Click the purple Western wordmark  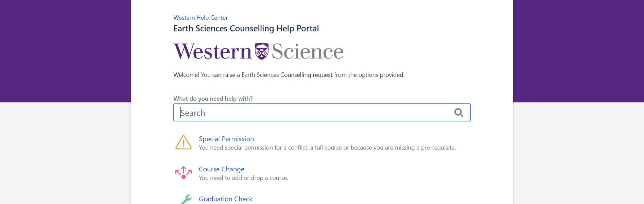[x=213, y=52]
